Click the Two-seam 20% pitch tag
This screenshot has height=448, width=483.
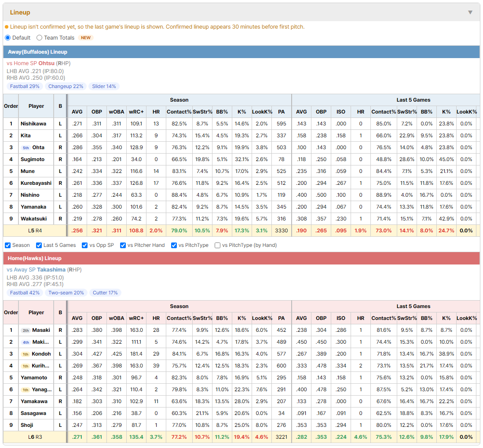pyautogui.click(x=66, y=293)
